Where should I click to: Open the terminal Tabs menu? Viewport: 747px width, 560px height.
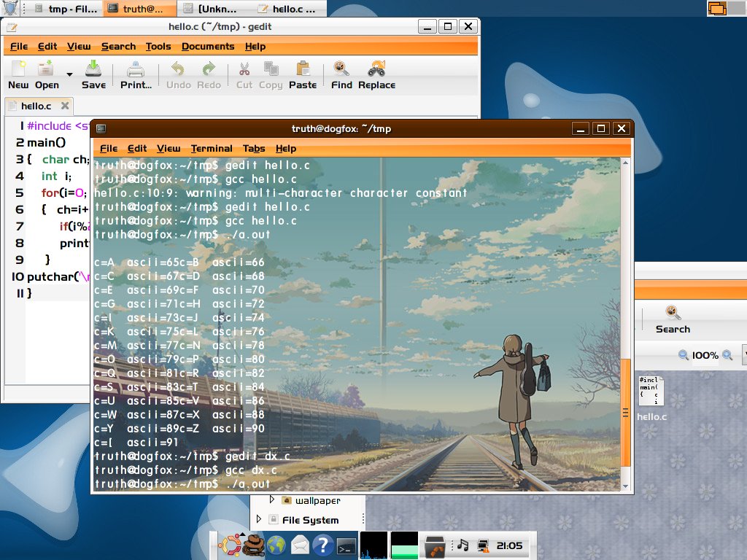coord(254,149)
